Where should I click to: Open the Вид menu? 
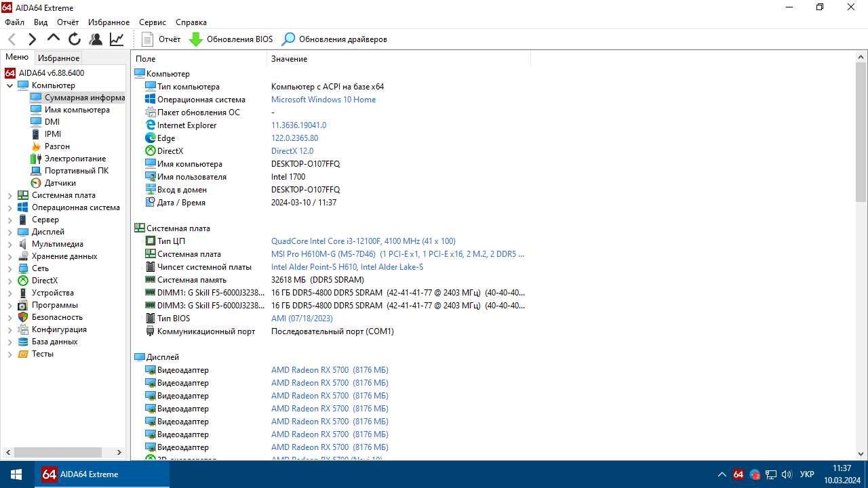[41, 22]
